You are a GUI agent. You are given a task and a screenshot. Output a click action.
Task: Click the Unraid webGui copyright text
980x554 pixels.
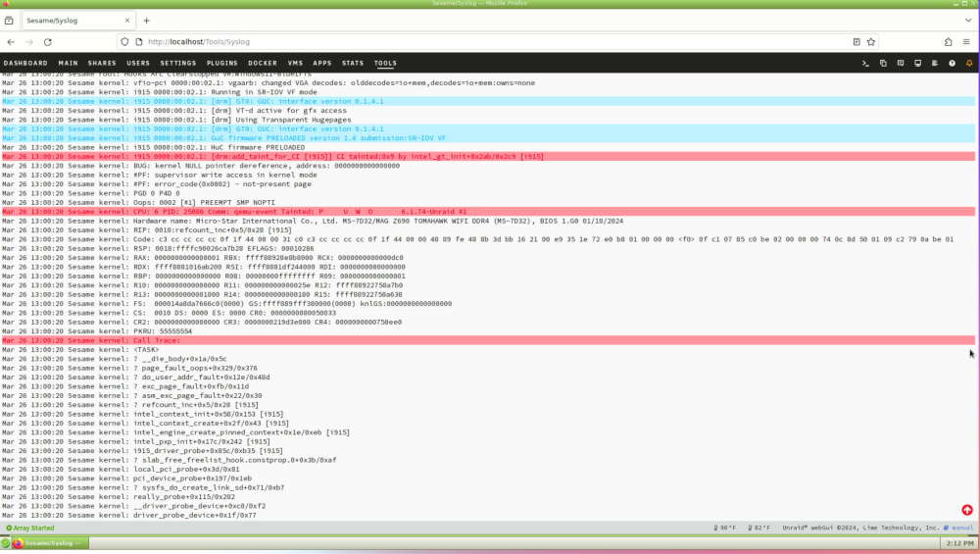[x=860, y=528]
